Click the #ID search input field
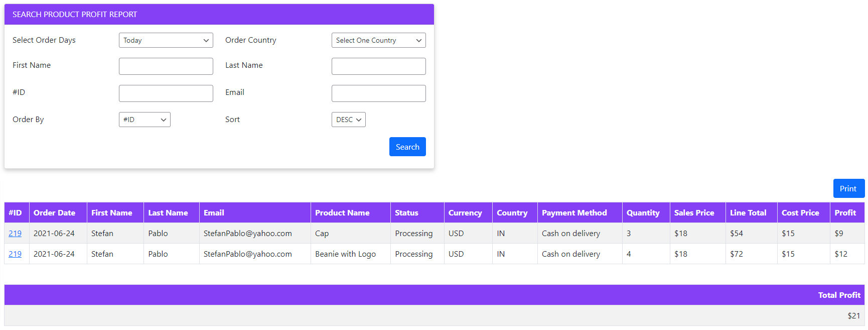The height and width of the screenshot is (330, 868). [166, 93]
